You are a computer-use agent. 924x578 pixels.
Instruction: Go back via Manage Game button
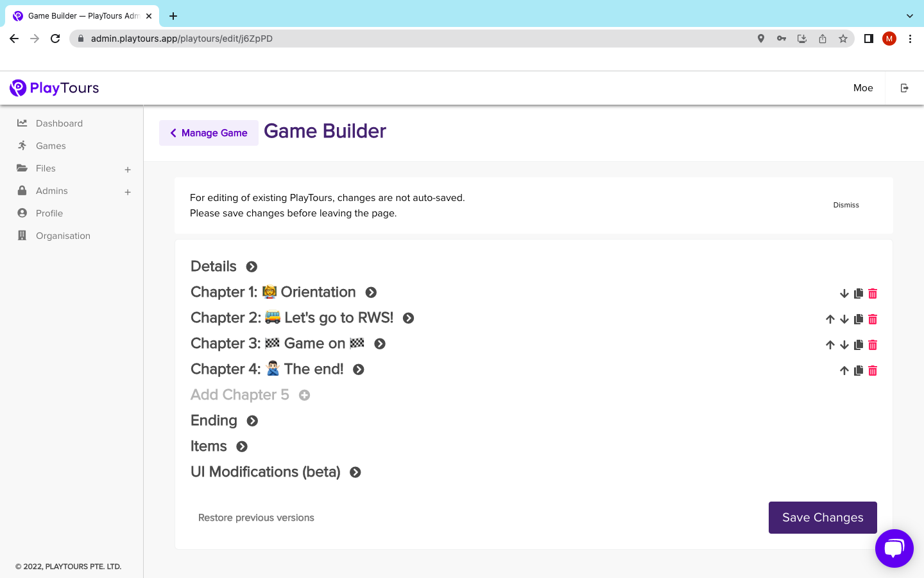point(209,133)
